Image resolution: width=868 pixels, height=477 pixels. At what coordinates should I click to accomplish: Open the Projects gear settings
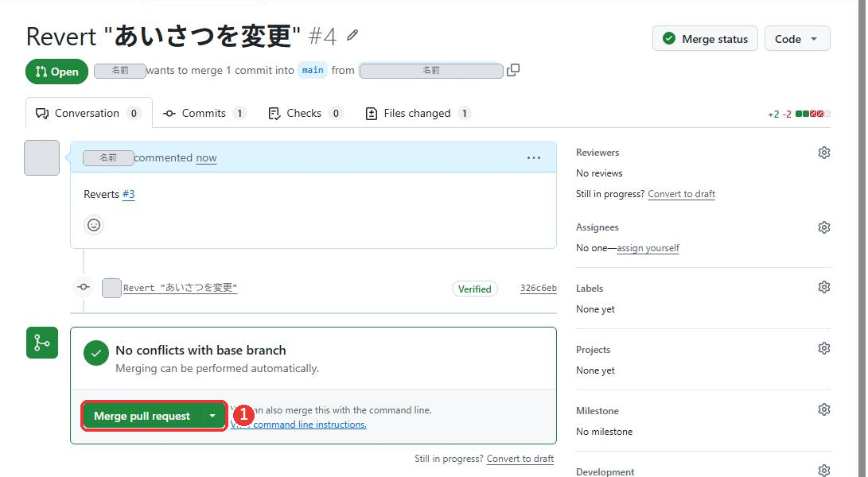click(823, 348)
